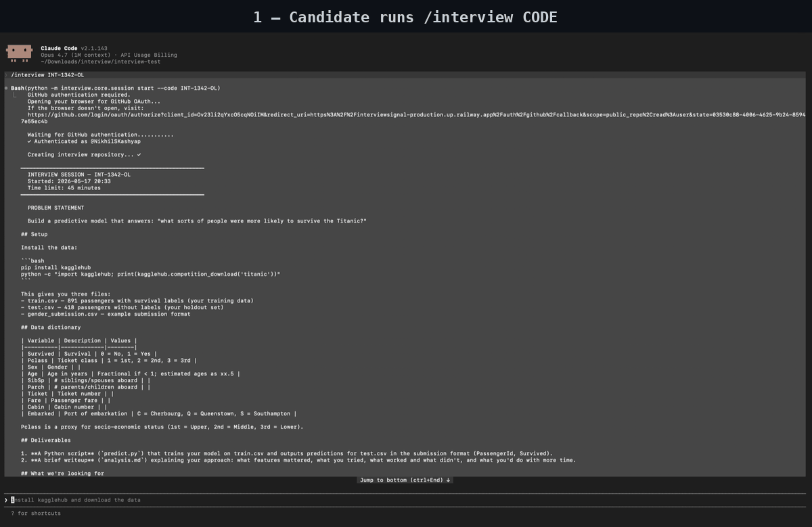Click the '## Setup' heading
The image size is (812, 527).
tap(35, 234)
